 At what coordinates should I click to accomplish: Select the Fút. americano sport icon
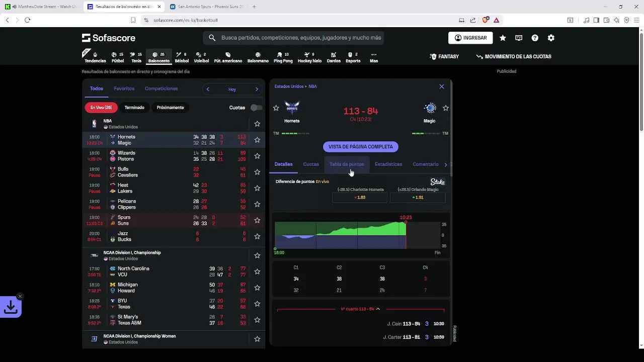pos(228,57)
